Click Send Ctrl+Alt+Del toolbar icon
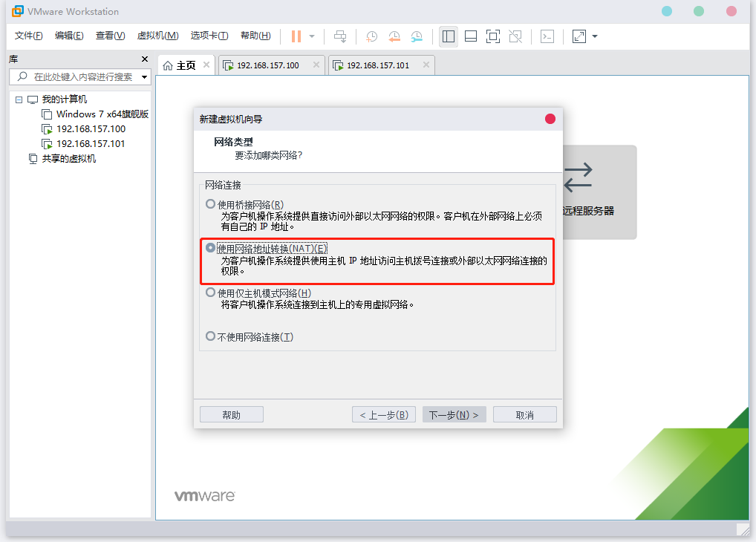This screenshot has width=756, height=542. click(340, 36)
